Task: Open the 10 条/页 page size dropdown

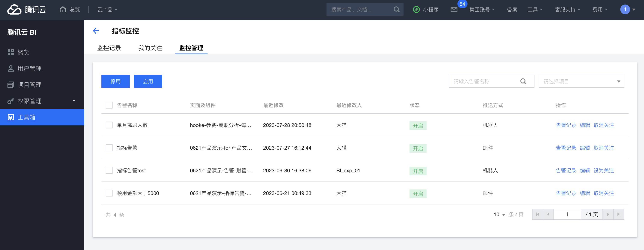Action: pyautogui.click(x=499, y=214)
